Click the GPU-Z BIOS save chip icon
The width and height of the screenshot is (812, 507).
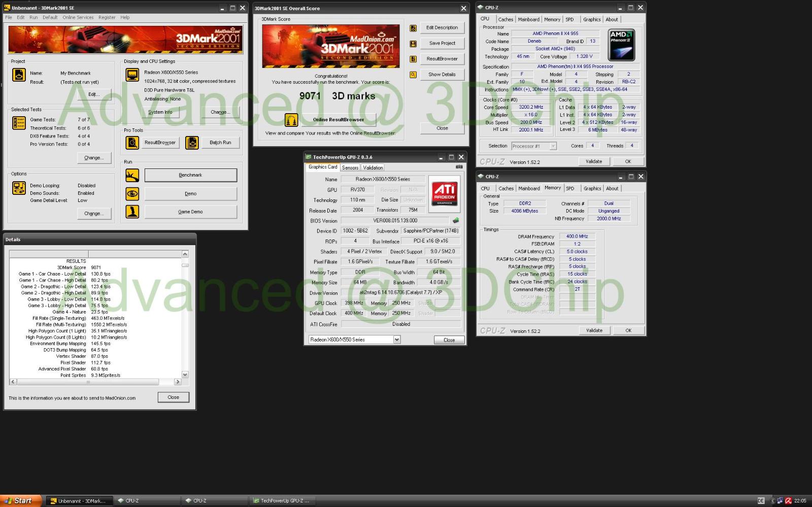tap(456, 220)
